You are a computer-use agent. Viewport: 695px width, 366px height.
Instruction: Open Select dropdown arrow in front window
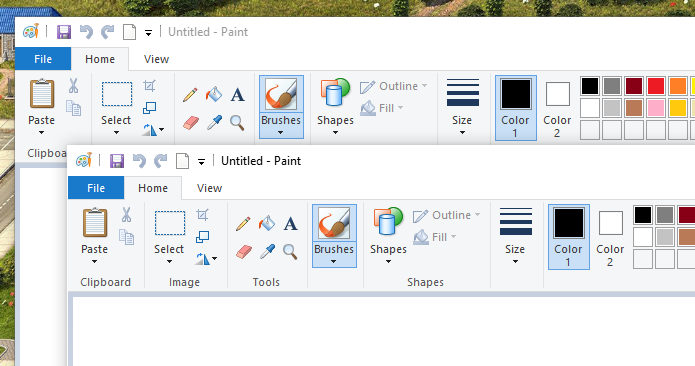[169, 261]
